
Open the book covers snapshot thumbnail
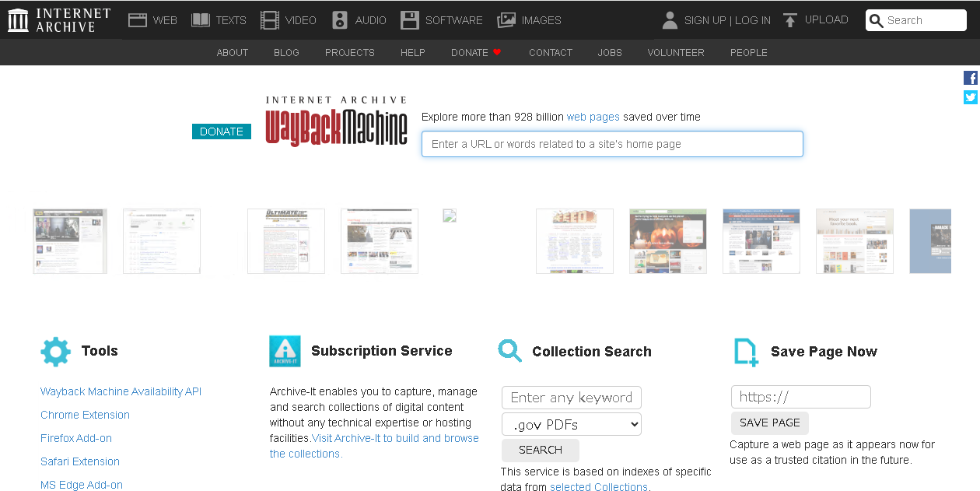point(855,241)
